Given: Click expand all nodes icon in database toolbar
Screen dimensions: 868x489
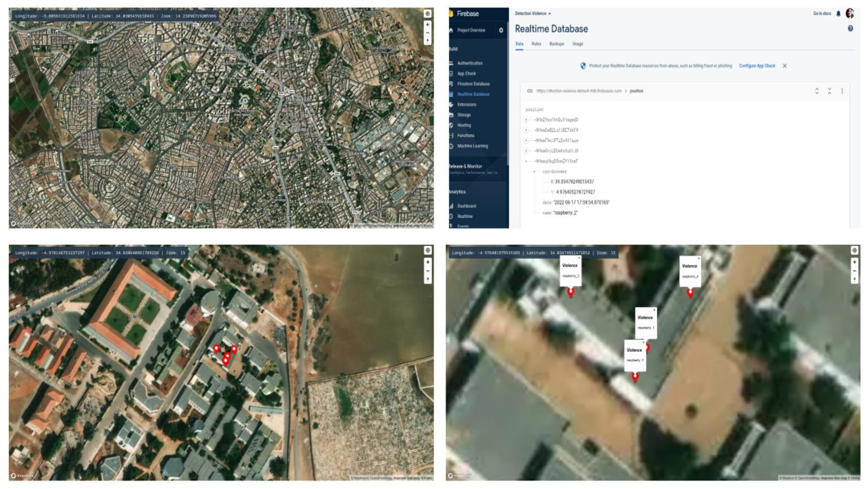Looking at the screenshot, I should click(817, 91).
